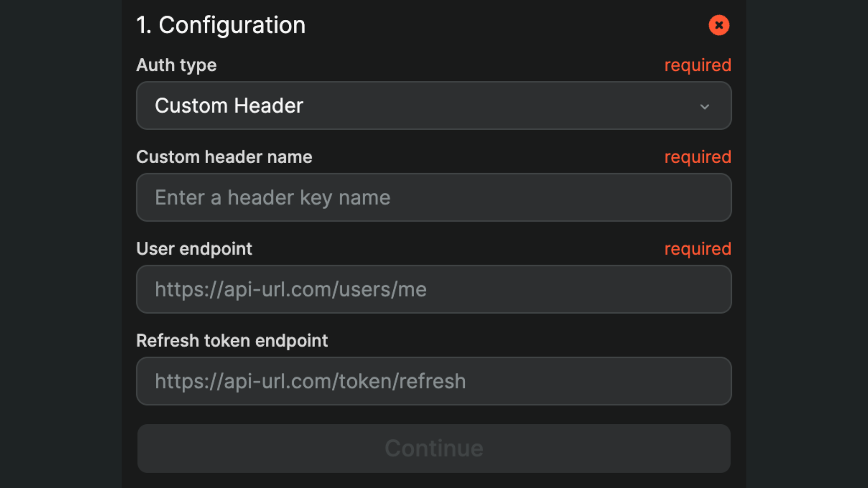Click the placeholder reading Enter a header key name

pyautogui.click(x=272, y=197)
